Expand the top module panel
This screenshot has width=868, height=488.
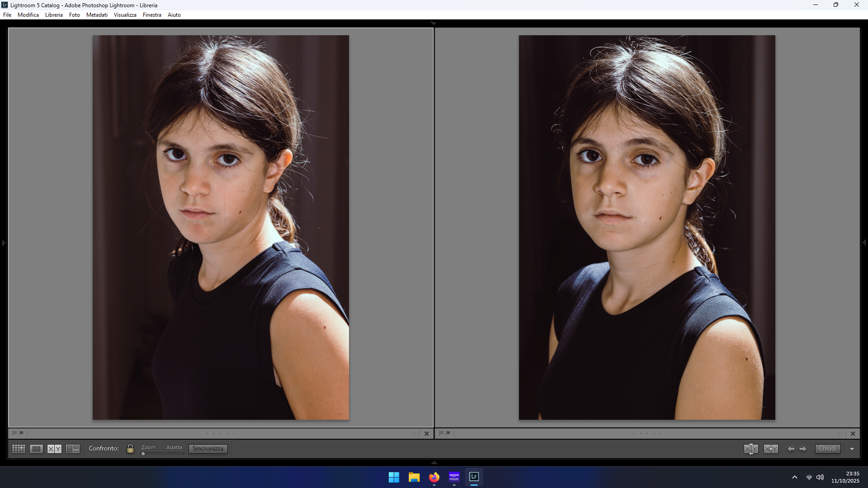(434, 23)
